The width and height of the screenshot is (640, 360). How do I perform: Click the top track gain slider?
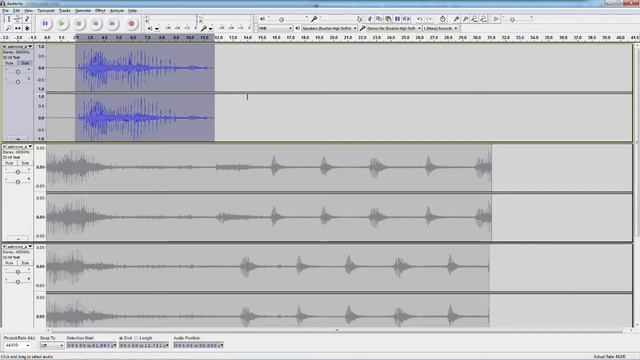[x=18, y=72]
